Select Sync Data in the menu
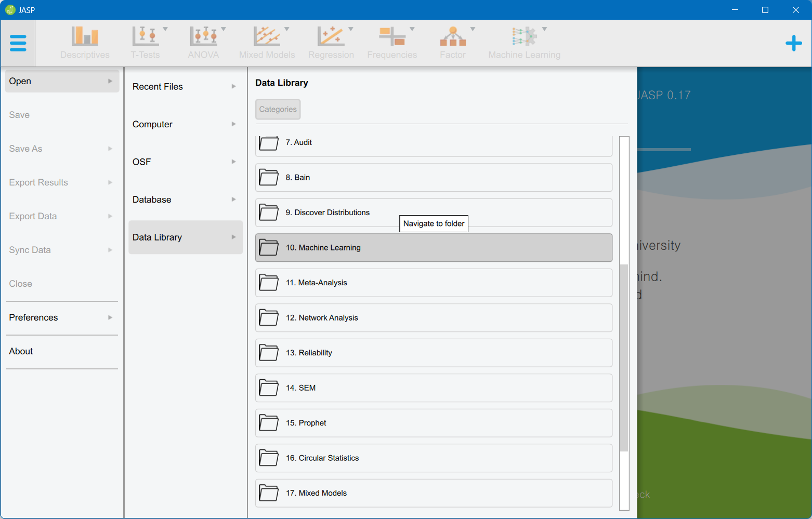 pyautogui.click(x=62, y=250)
